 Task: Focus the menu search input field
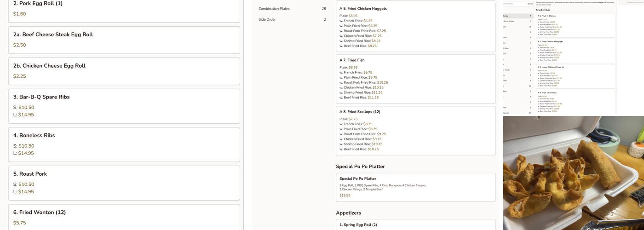click(x=514, y=4)
